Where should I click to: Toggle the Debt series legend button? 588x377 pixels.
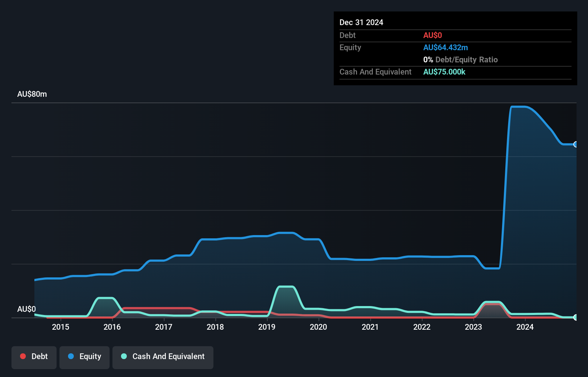coord(34,357)
